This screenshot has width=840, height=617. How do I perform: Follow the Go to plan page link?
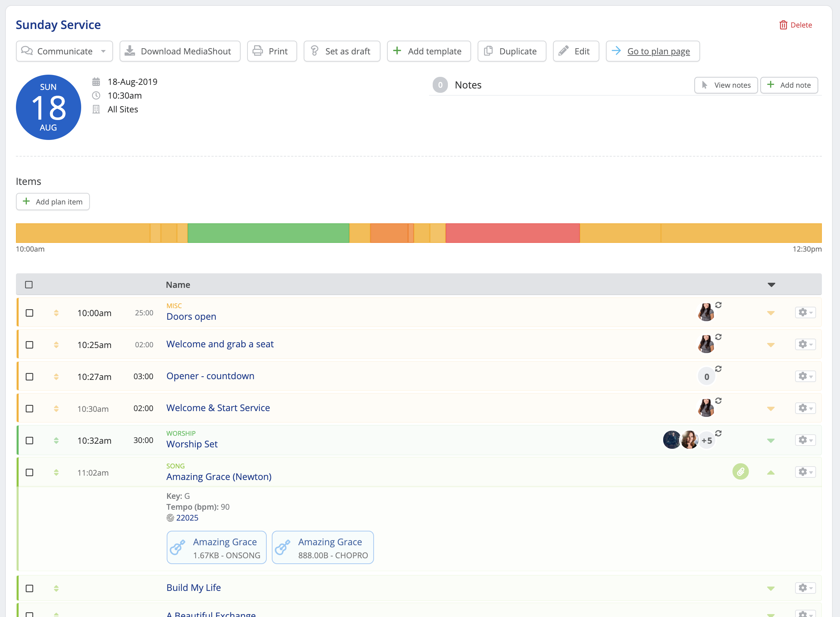pyautogui.click(x=658, y=51)
